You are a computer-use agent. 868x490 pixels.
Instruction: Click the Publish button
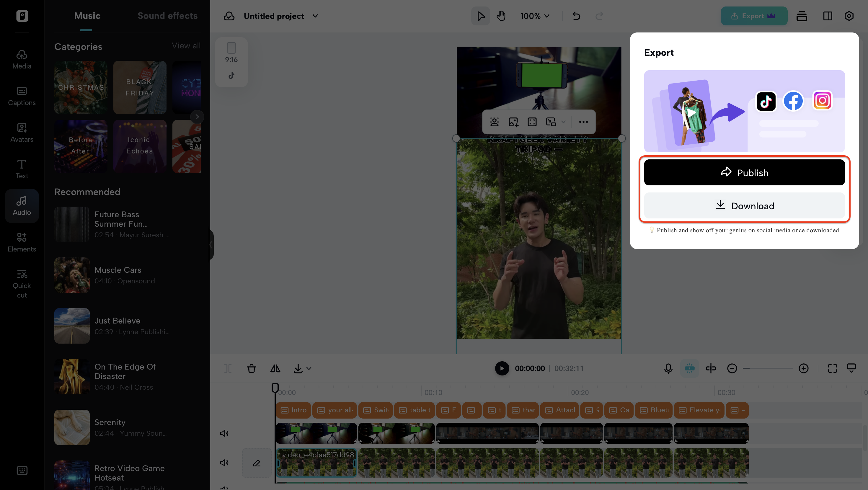coord(744,172)
